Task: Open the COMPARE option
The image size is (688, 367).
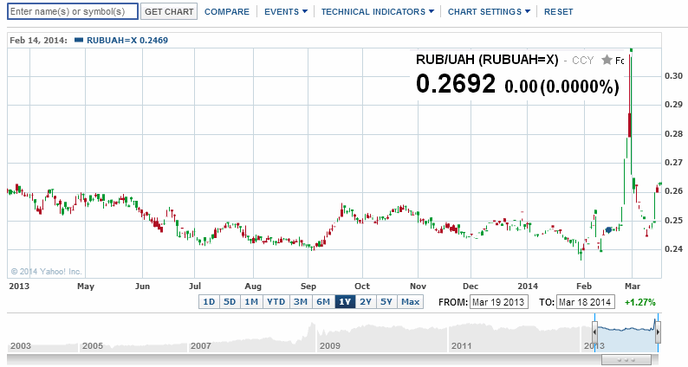Action: [227, 12]
